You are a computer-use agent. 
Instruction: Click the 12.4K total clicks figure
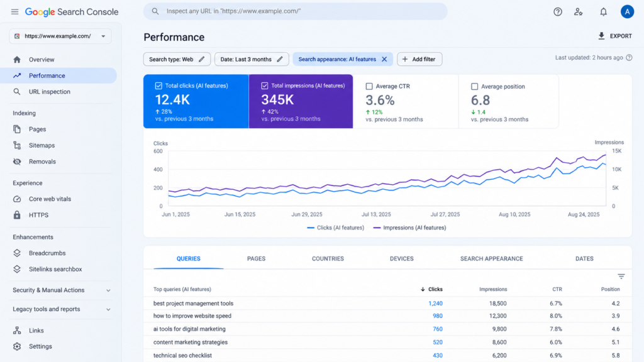(x=172, y=100)
